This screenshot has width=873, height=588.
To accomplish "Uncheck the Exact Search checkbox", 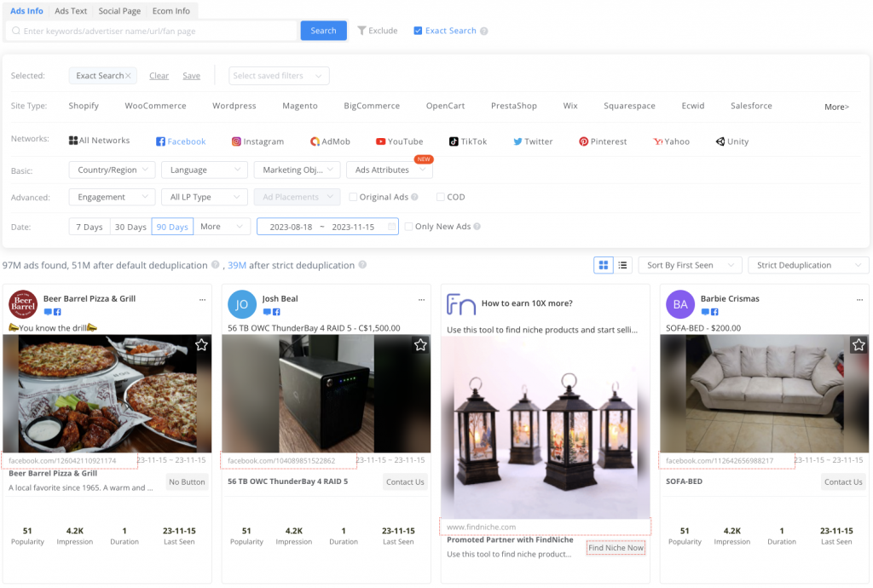I will [418, 31].
